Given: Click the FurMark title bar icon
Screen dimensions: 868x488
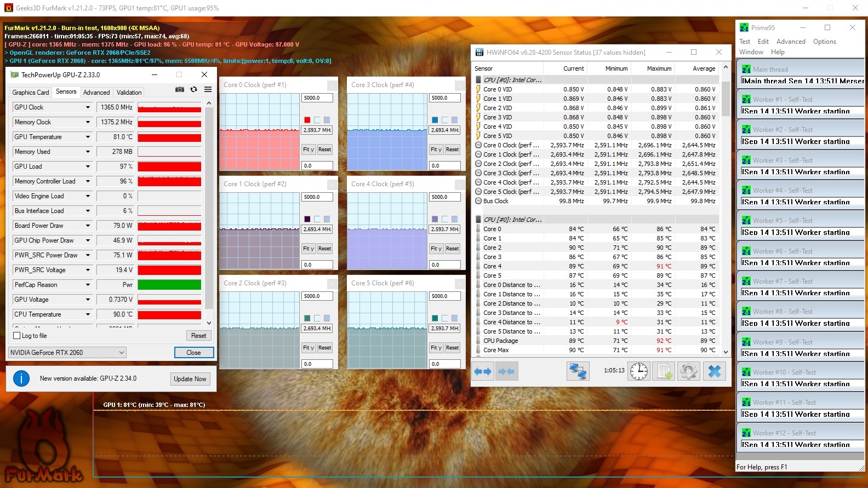Looking at the screenshot, I should (x=8, y=8).
